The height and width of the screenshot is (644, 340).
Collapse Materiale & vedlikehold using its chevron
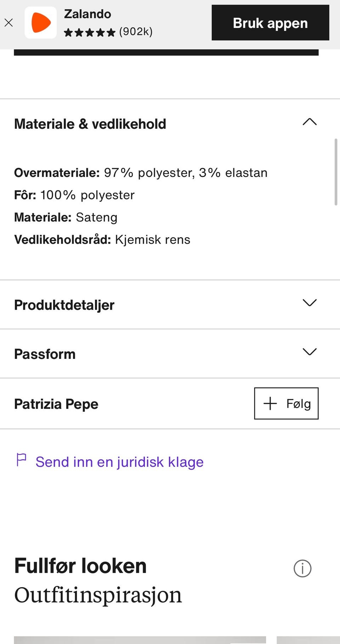pos(310,122)
